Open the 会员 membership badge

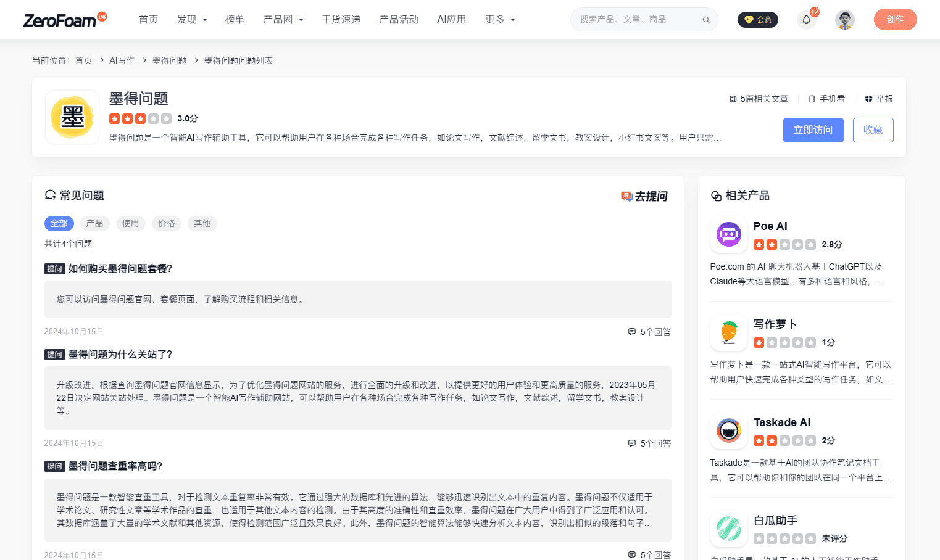tap(757, 19)
